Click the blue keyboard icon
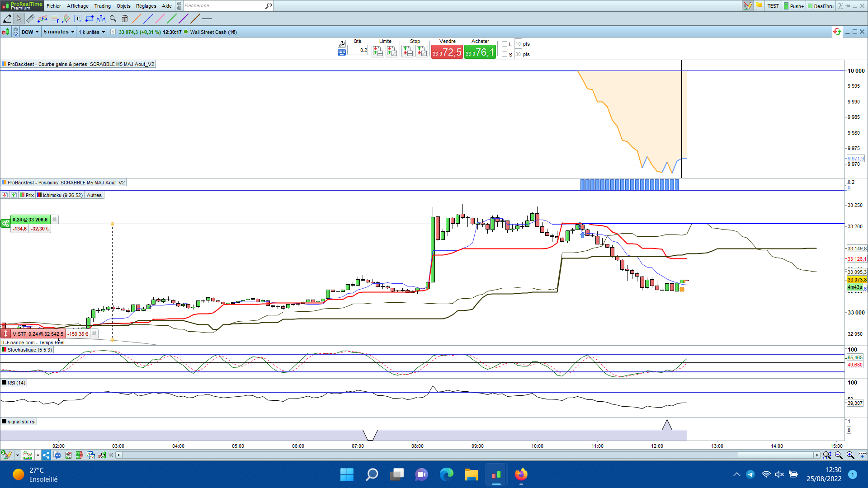868x488 pixels. [342, 52]
